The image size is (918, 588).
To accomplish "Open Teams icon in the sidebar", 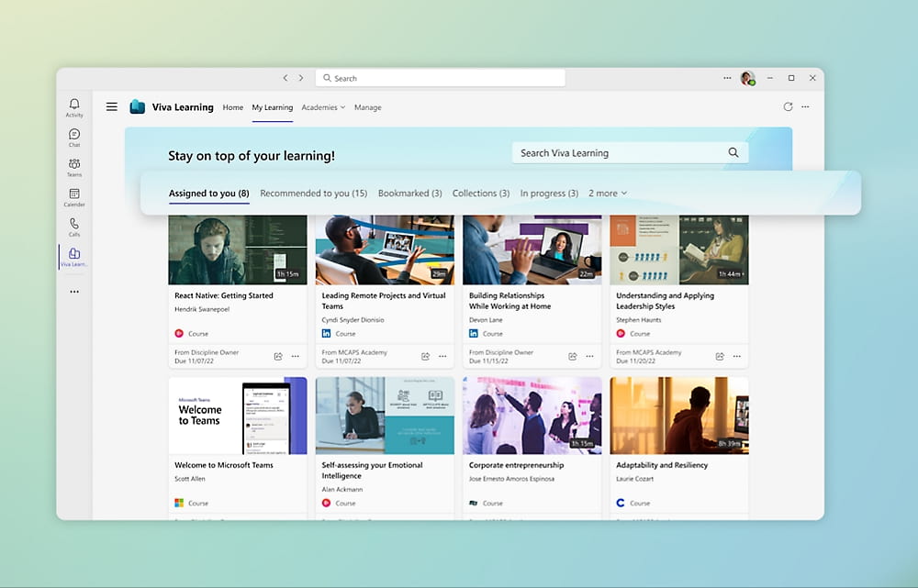I will click(x=74, y=164).
